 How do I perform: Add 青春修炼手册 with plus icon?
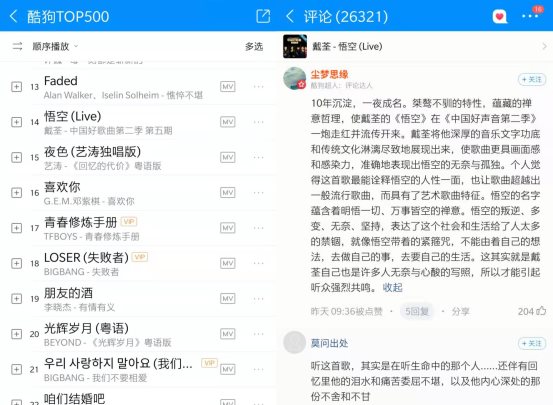(x=17, y=228)
